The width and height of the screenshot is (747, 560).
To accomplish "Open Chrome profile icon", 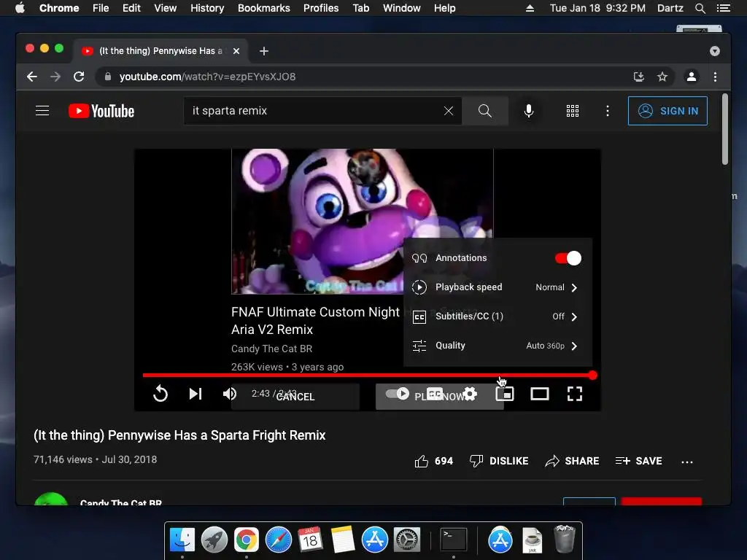I will (692, 77).
